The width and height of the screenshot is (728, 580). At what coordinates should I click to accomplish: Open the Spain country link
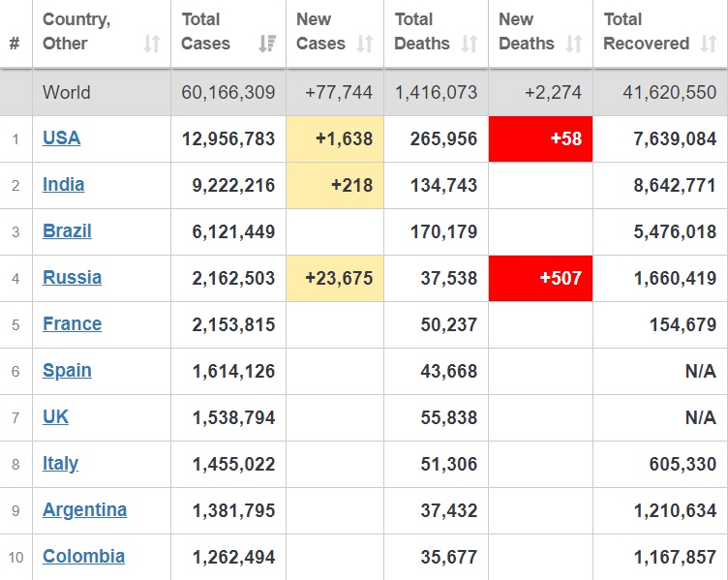(x=67, y=371)
